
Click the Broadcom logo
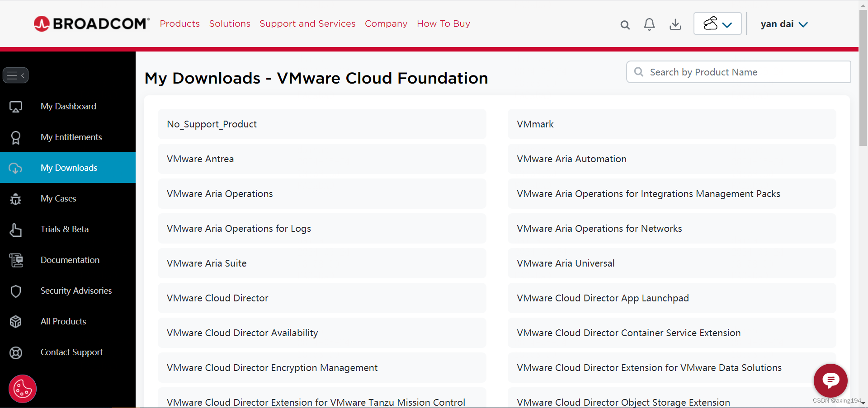91,23
